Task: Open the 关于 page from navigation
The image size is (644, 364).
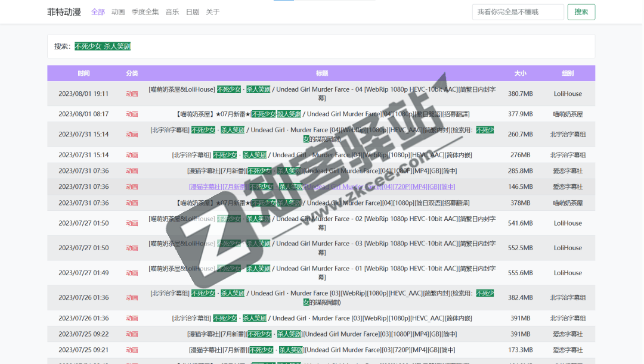Action: 213,12
